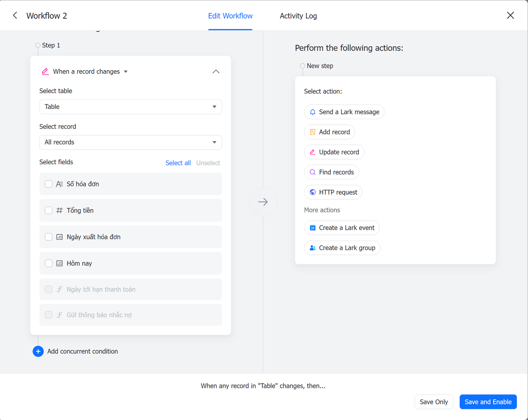Choose the Find records action
Image resolution: width=528 pixels, height=420 pixels.
pos(332,172)
